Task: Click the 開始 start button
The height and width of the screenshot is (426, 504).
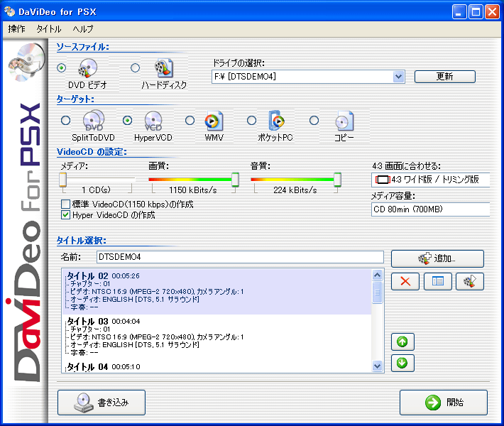Action: [444, 403]
